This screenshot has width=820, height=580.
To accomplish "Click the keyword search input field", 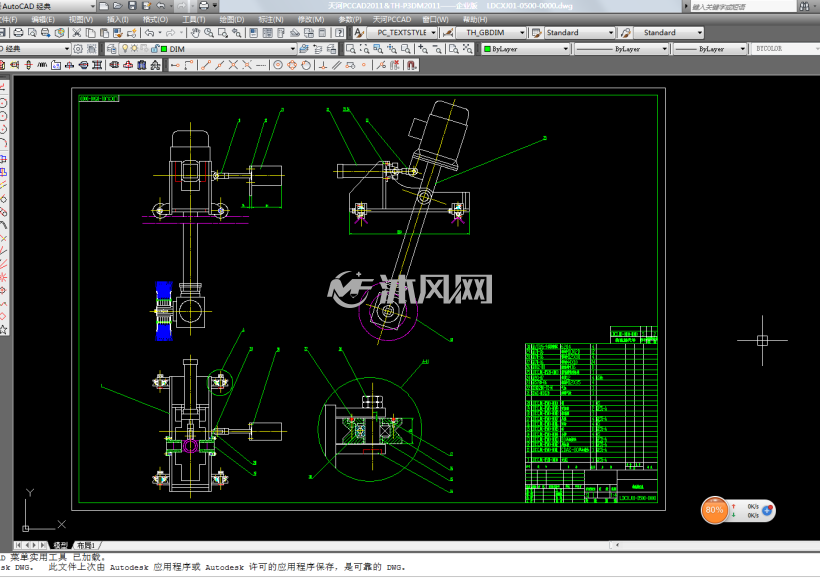I will pyautogui.click(x=742, y=6).
